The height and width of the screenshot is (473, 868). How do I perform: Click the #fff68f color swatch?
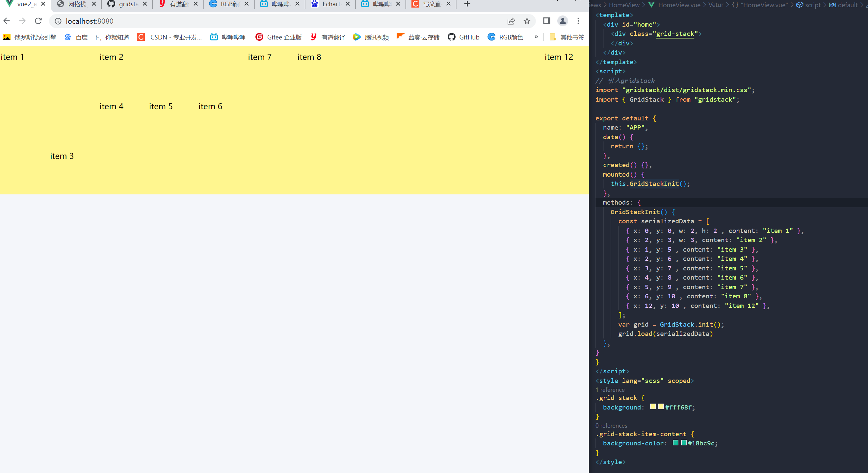[x=661, y=407]
